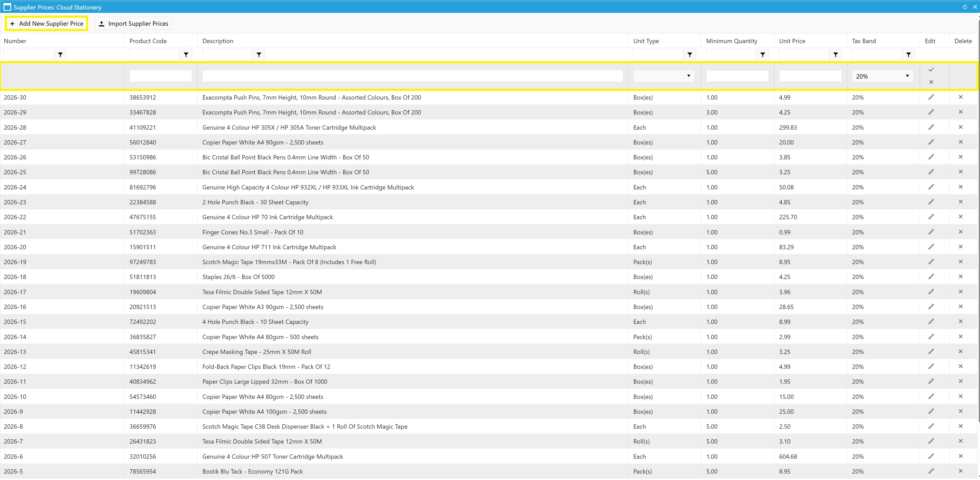Click the new row Description input
Viewport: 980px width, 480px height.
pos(412,76)
